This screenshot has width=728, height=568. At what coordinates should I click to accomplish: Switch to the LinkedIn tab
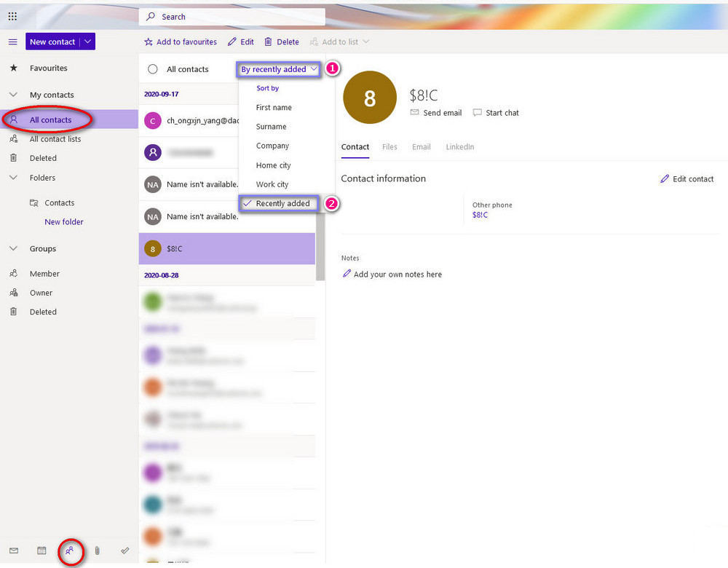[x=459, y=147]
